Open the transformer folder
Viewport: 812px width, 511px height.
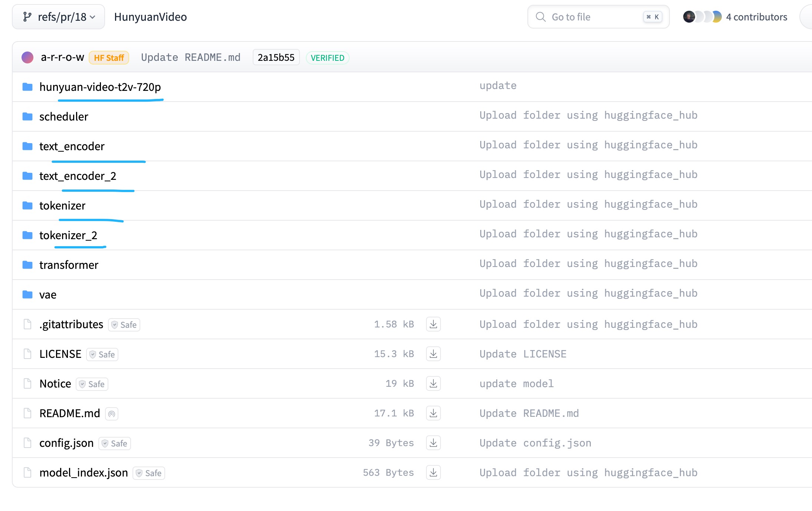tap(69, 265)
